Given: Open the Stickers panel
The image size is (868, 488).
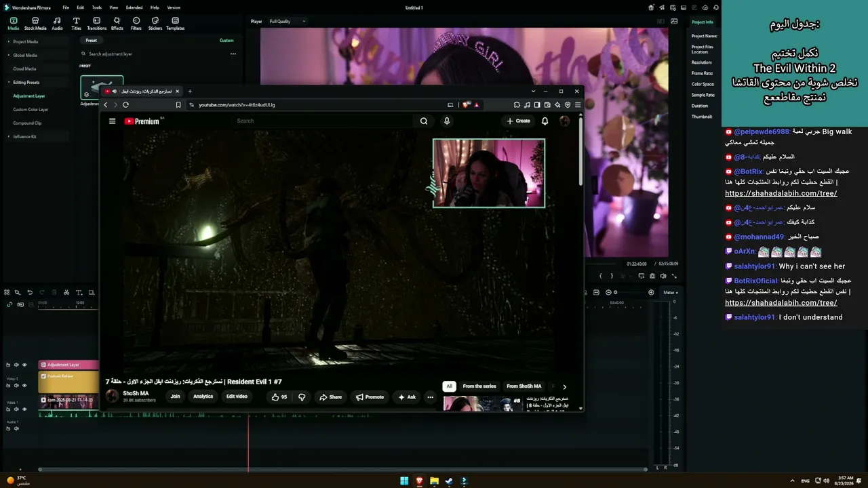Looking at the screenshot, I should click(155, 24).
